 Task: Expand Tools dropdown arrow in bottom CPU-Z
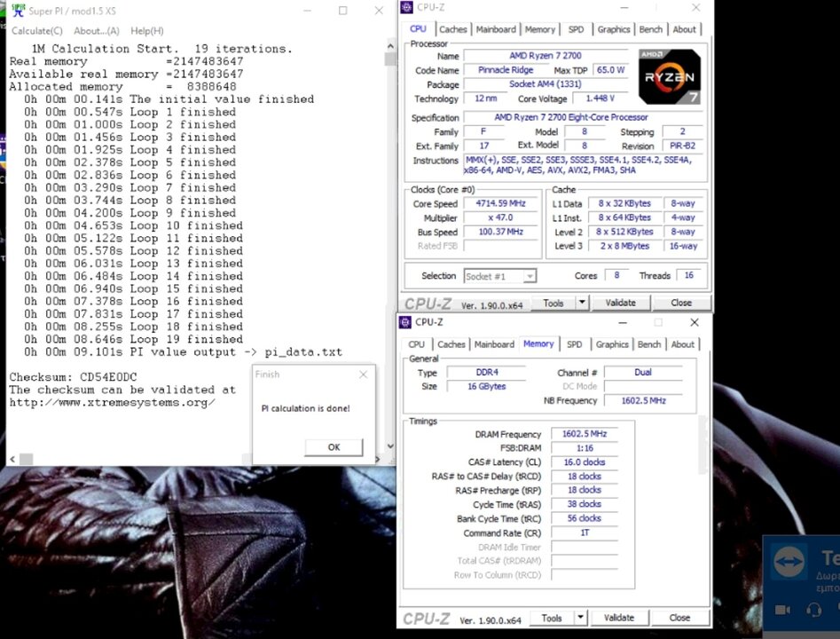(x=580, y=618)
